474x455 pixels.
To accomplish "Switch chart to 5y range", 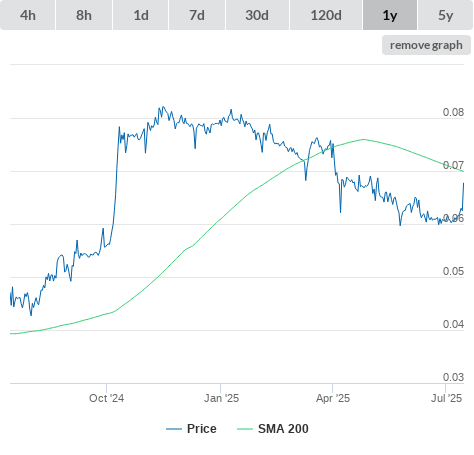I will (446, 15).
